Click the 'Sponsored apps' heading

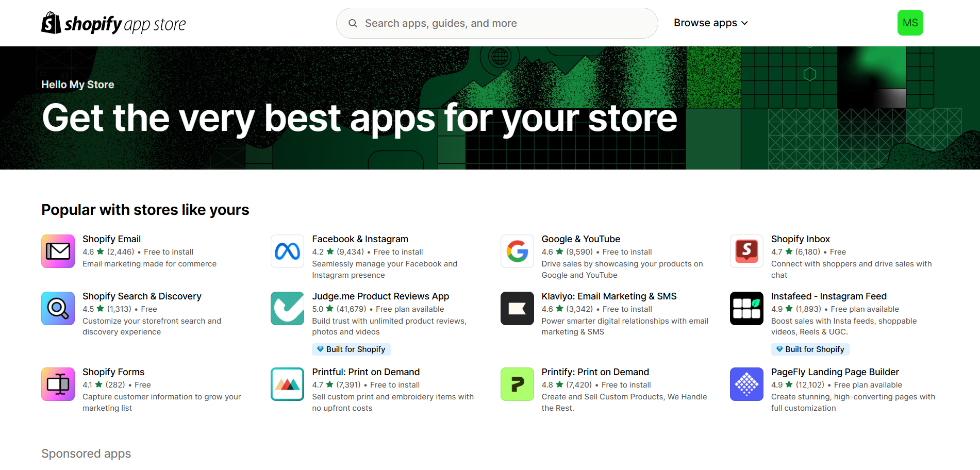tap(86, 454)
